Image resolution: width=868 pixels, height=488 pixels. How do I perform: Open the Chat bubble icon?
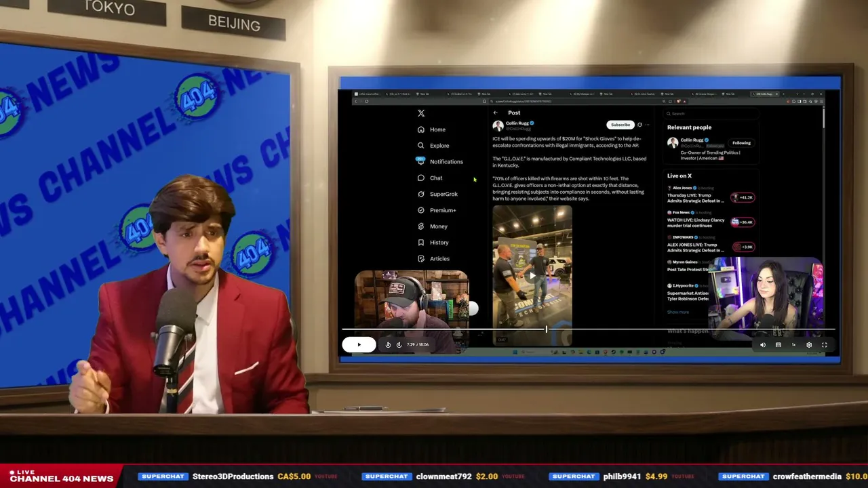pyautogui.click(x=421, y=178)
